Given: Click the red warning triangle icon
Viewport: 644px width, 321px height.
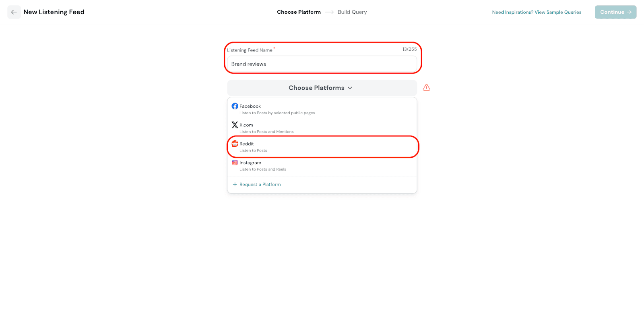Looking at the screenshot, I should pyautogui.click(x=427, y=88).
